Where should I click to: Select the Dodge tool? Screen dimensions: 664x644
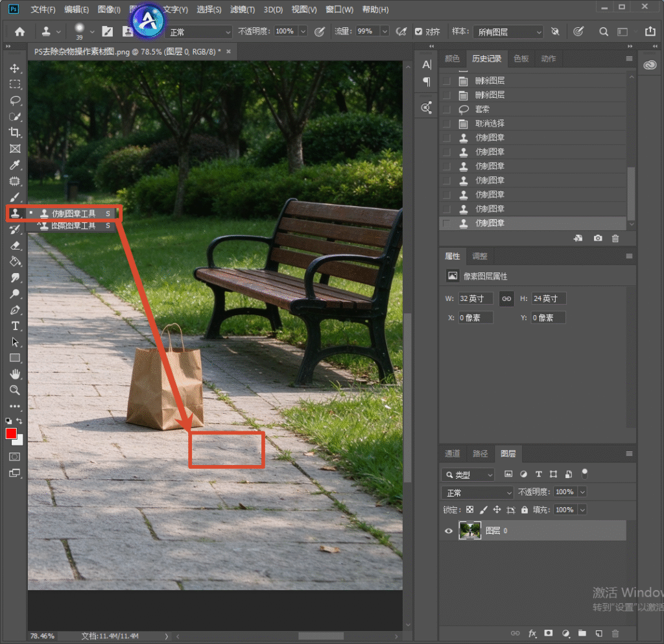coord(15,294)
